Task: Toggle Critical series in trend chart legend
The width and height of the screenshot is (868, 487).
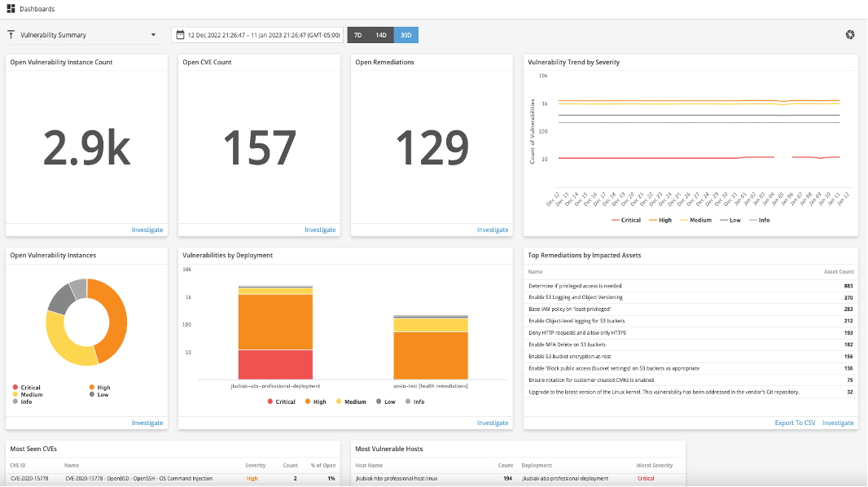Action: [625, 220]
